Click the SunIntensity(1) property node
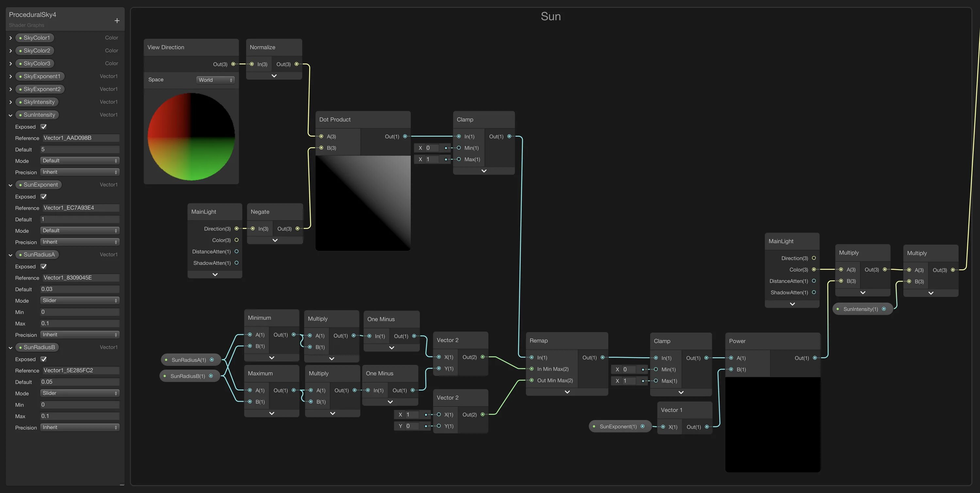The image size is (980, 493). tap(860, 309)
